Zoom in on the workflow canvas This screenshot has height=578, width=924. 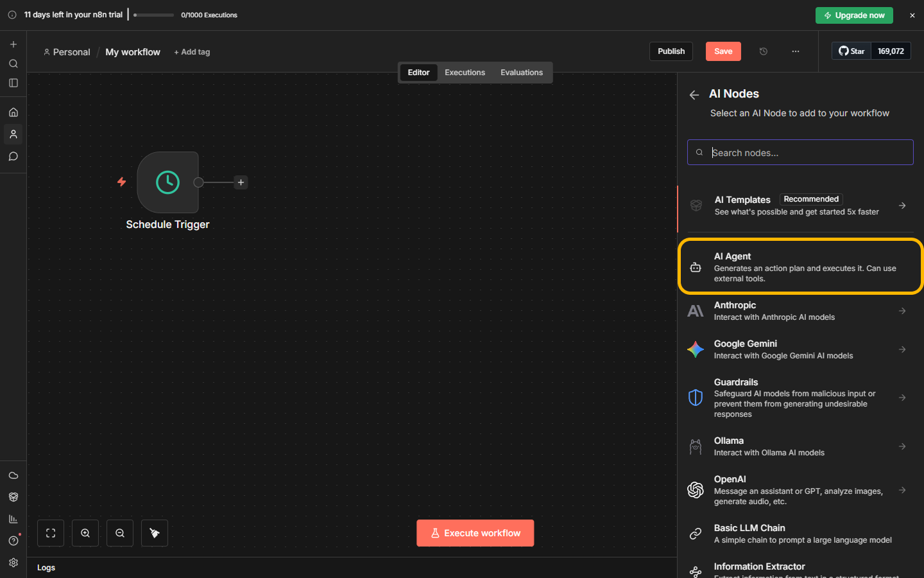point(85,533)
